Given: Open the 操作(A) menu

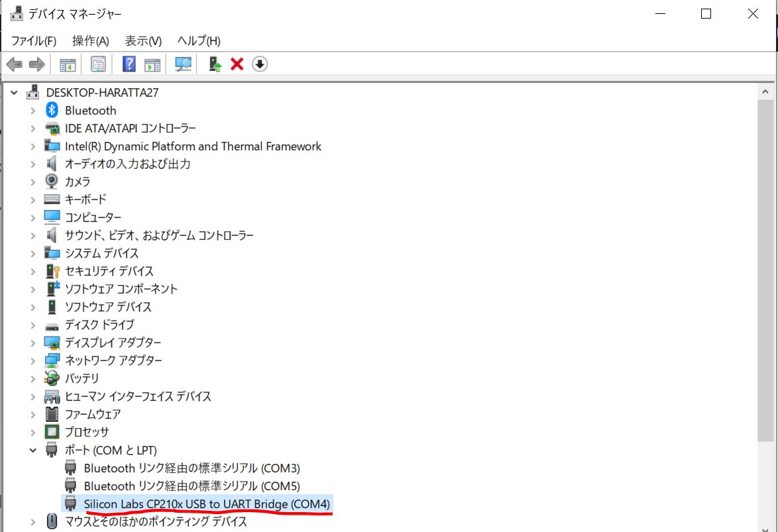Looking at the screenshot, I should (x=90, y=40).
